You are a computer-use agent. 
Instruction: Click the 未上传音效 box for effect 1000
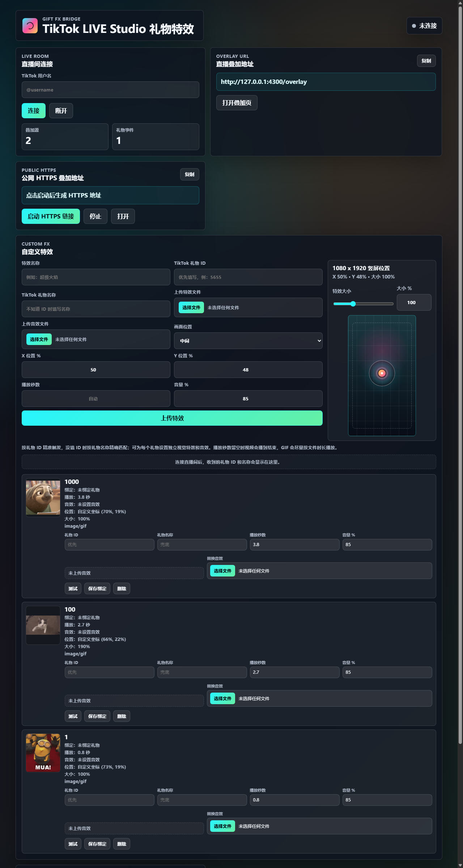(x=134, y=573)
